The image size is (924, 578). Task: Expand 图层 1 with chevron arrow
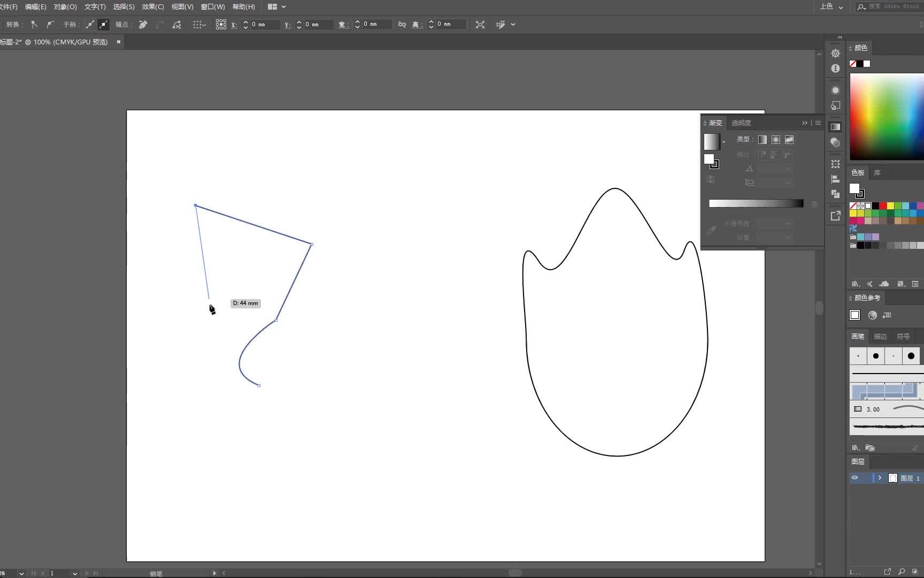(880, 478)
